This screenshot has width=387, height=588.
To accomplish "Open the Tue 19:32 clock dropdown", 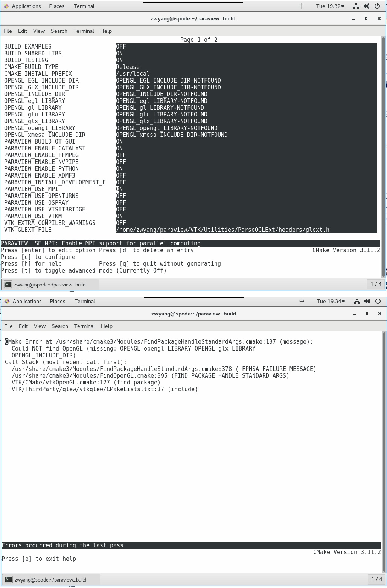I will click(330, 6).
